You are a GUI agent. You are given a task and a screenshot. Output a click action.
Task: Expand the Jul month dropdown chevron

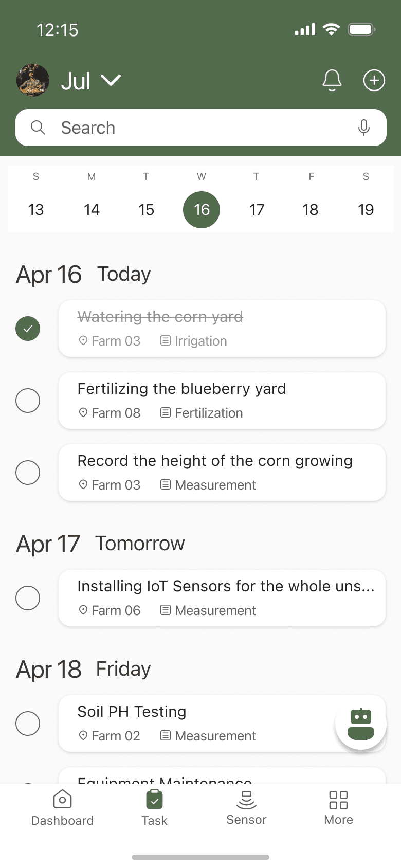point(111,81)
